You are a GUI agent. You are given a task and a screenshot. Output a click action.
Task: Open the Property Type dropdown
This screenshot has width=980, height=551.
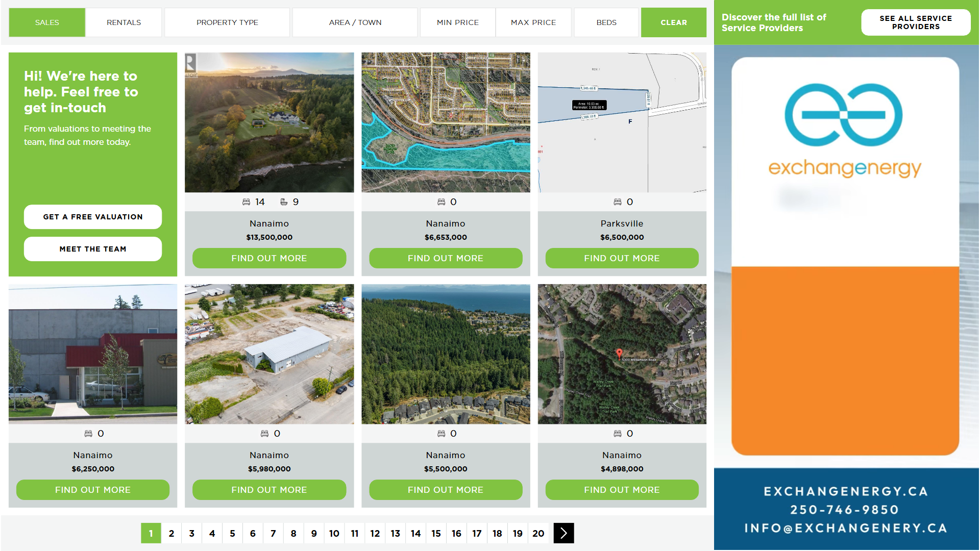point(227,22)
